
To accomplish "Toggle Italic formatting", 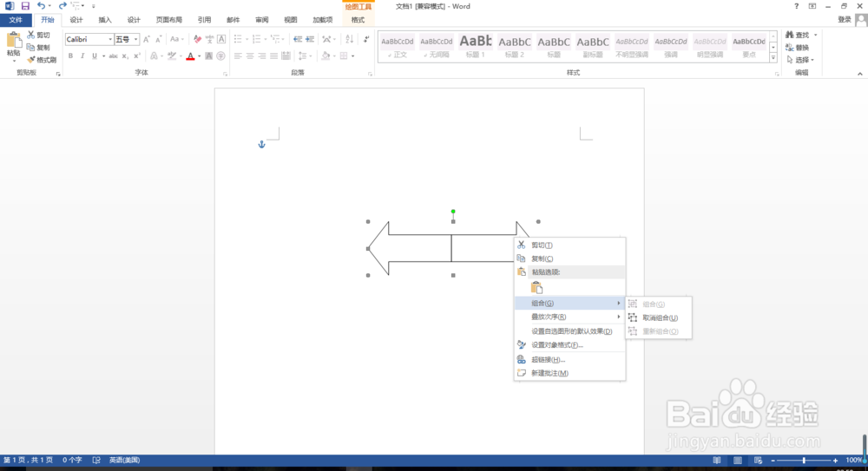I will click(x=82, y=56).
